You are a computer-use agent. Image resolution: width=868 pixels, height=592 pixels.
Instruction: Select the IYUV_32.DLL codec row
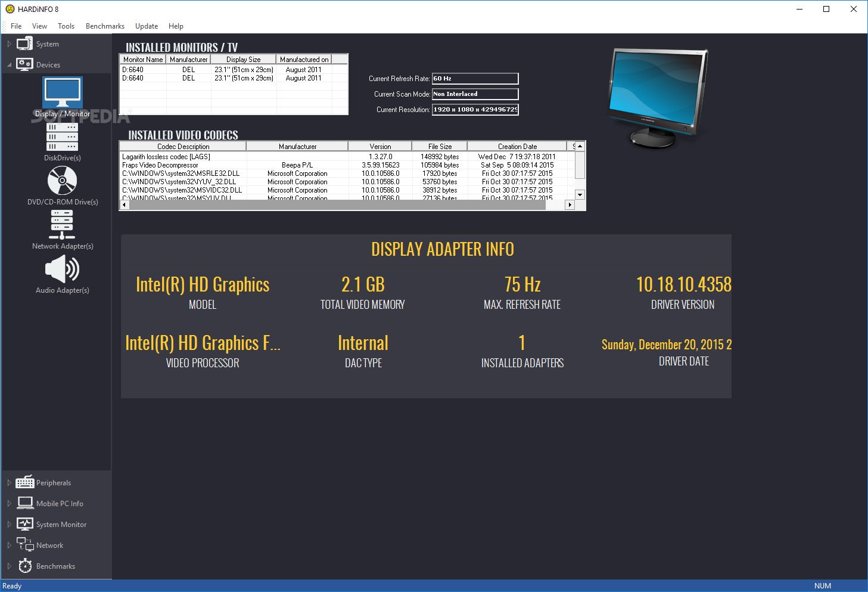pos(347,182)
